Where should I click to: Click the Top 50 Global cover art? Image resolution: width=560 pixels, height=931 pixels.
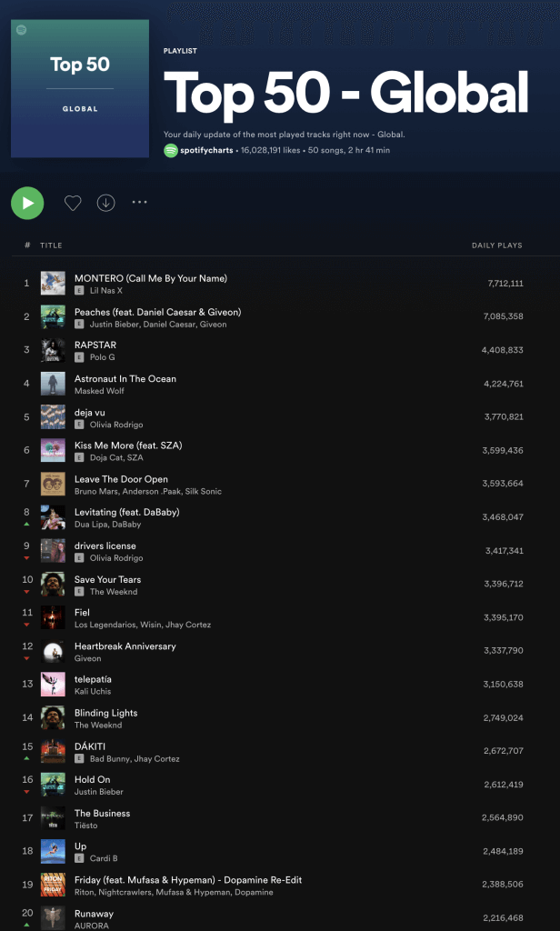(80, 88)
